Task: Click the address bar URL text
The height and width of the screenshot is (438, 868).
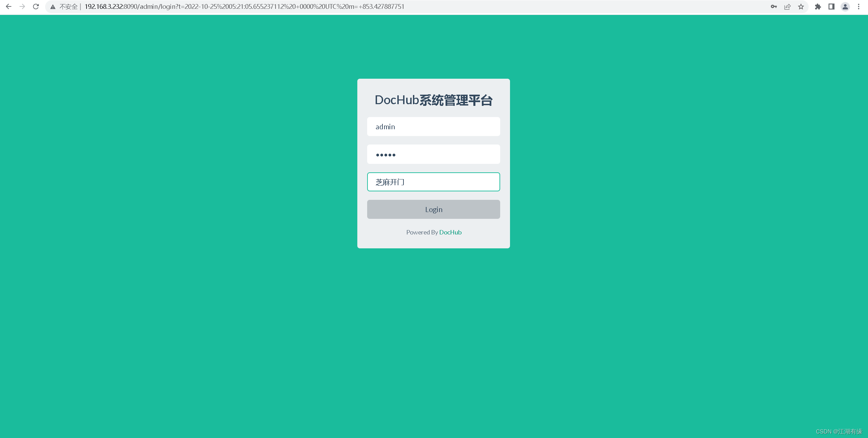Action: [244, 6]
